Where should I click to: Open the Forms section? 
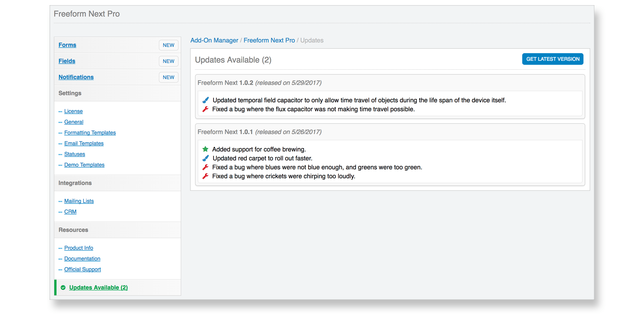pos(67,45)
